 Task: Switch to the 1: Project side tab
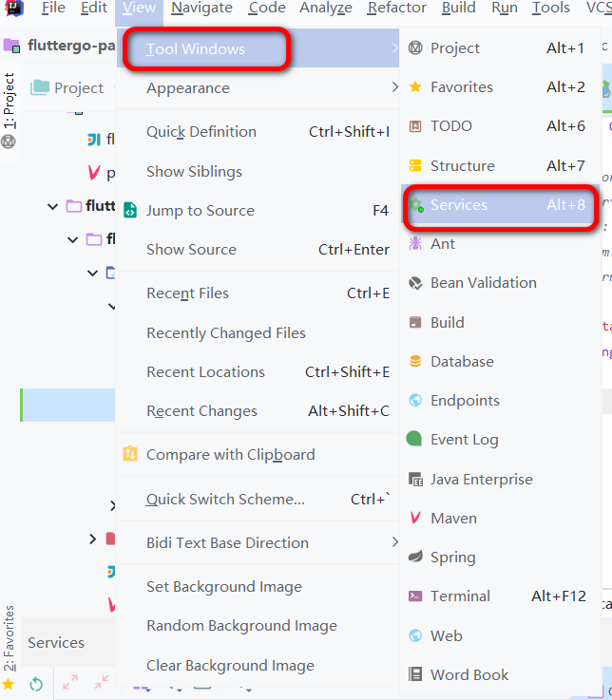(x=9, y=110)
